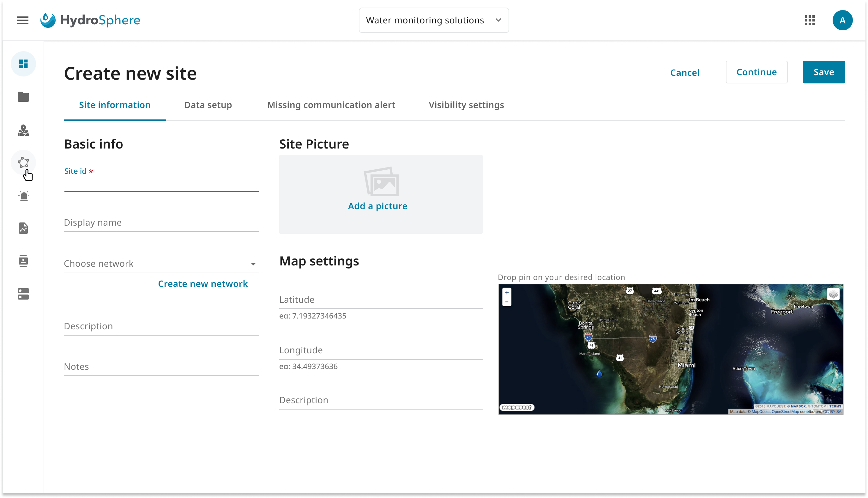Open the apps grid launcher
This screenshot has height=498, width=868.
tap(810, 20)
